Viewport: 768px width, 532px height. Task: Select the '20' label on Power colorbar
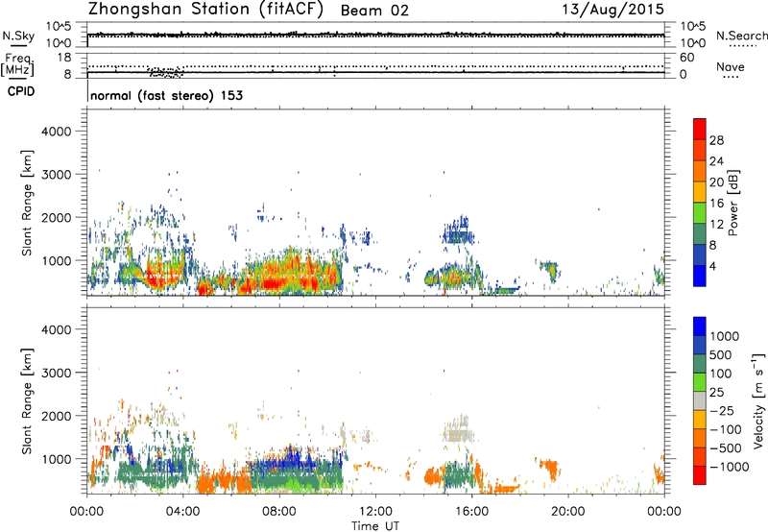(x=716, y=182)
